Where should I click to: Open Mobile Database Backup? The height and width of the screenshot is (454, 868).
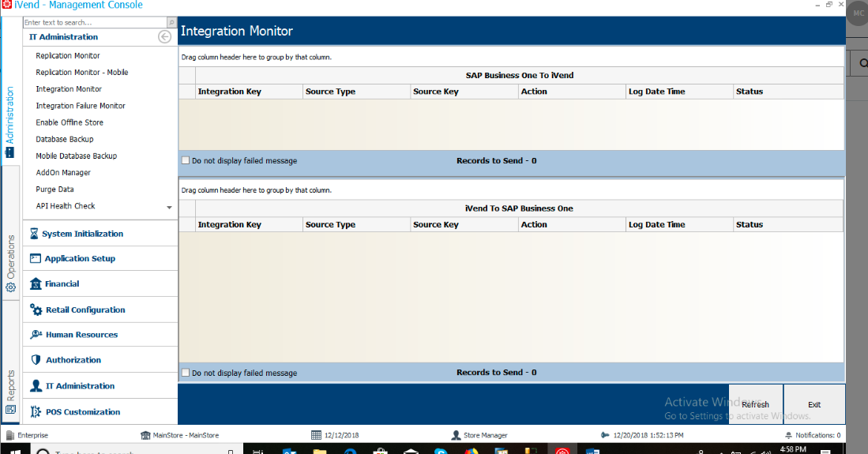pos(77,156)
